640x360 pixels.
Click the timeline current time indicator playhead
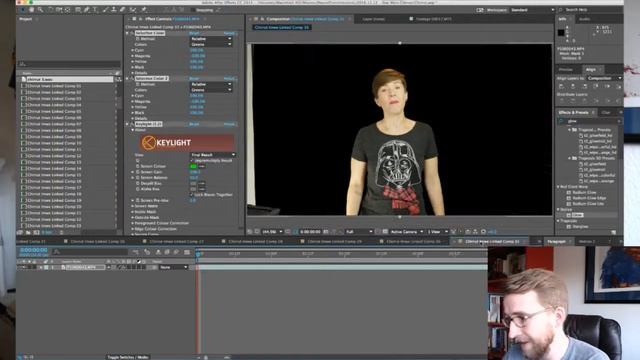pyautogui.click(x=198, y=255)
